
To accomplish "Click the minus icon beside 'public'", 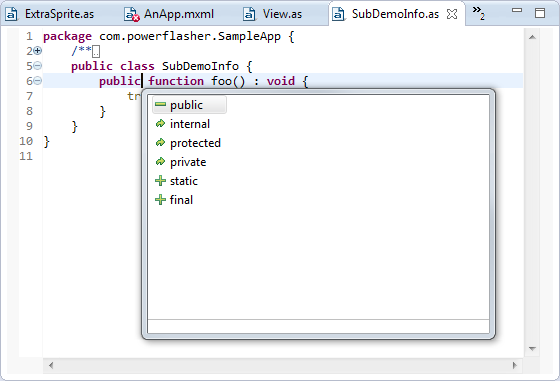I will pyautogui.click(x=160, y=104).
